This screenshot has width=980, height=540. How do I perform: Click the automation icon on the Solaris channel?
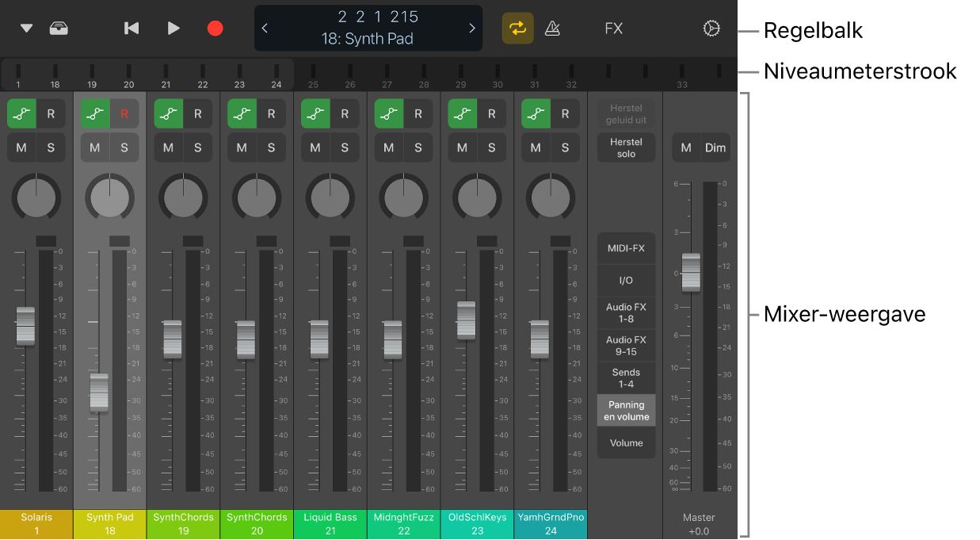click(x=21, y=113)
